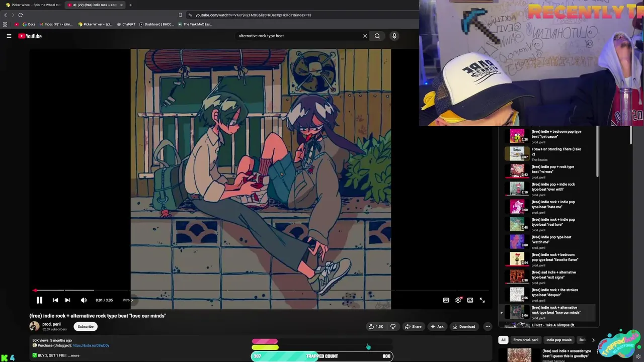
Task: Select the Indie pop music chip
Action: pyautogui.click(x=559, y=340)
